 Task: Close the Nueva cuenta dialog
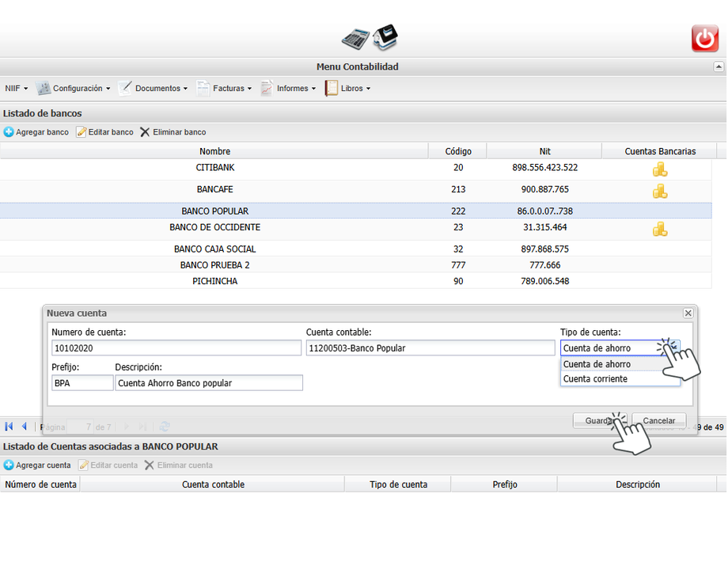(688, 313)
